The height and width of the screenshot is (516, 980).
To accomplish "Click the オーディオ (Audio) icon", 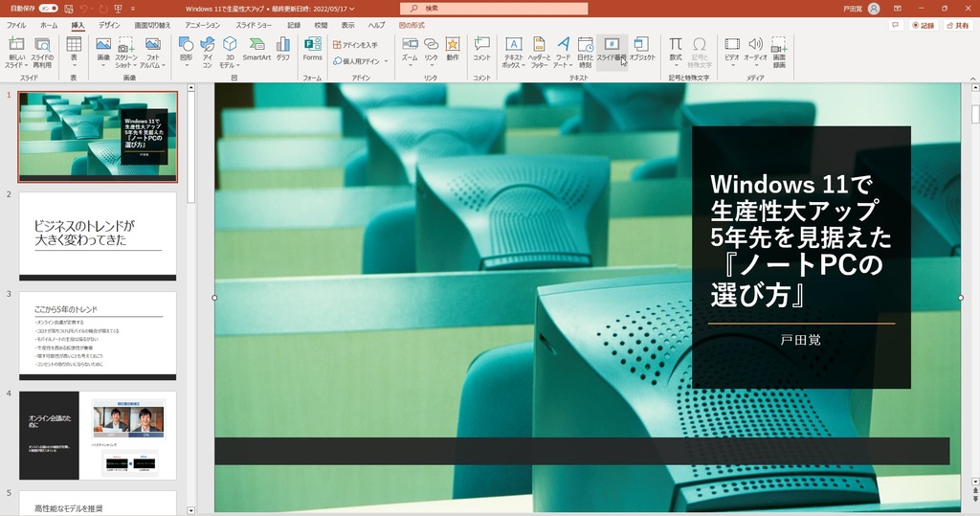I will point(756,44).
